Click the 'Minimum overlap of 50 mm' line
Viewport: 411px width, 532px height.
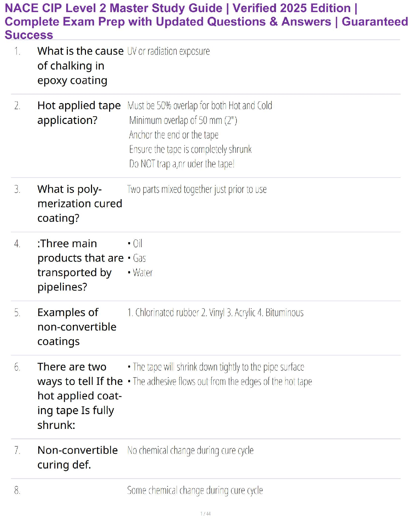183,120
